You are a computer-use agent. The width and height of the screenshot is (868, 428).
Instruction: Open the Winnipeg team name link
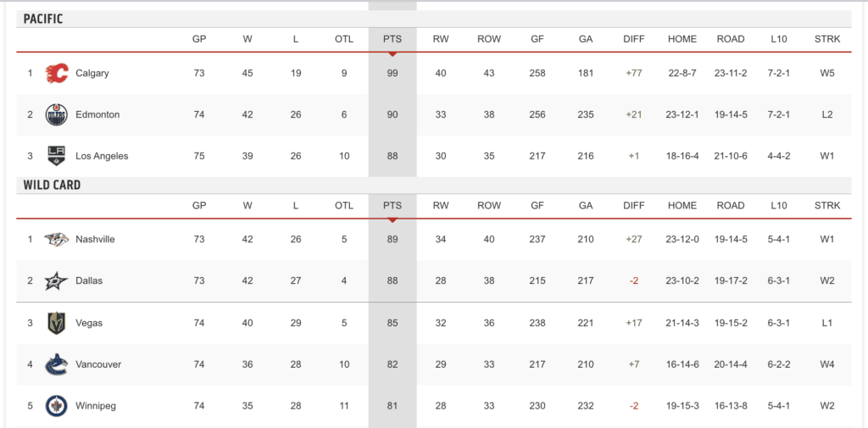coord(95,406)
